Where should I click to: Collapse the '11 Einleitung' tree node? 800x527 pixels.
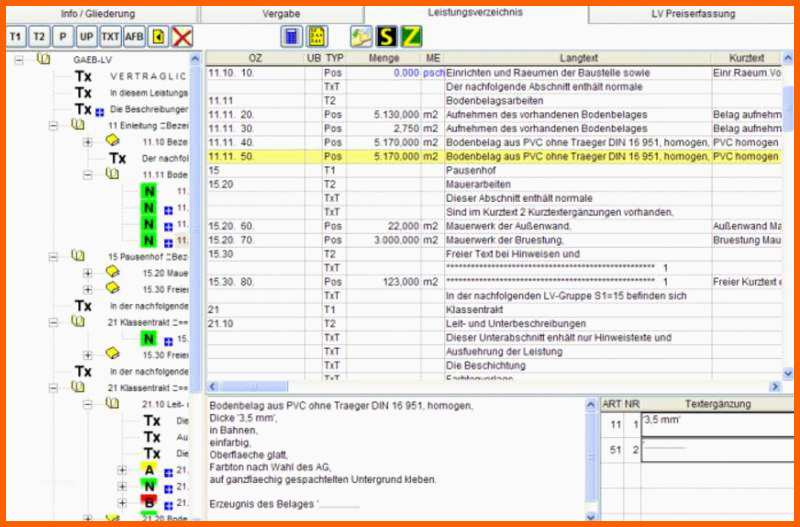click(x=54, y=126)
